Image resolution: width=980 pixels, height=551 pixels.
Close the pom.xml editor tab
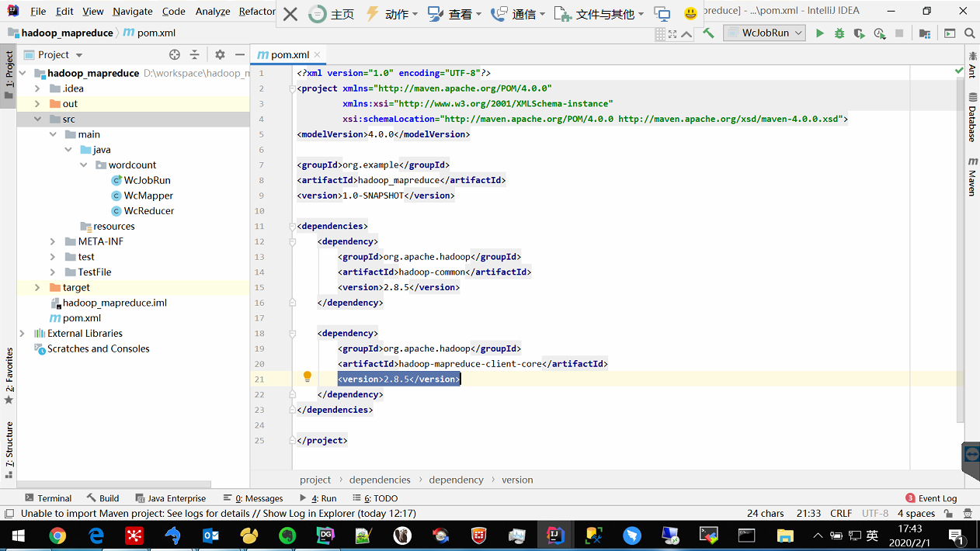[x=318, y=54]
